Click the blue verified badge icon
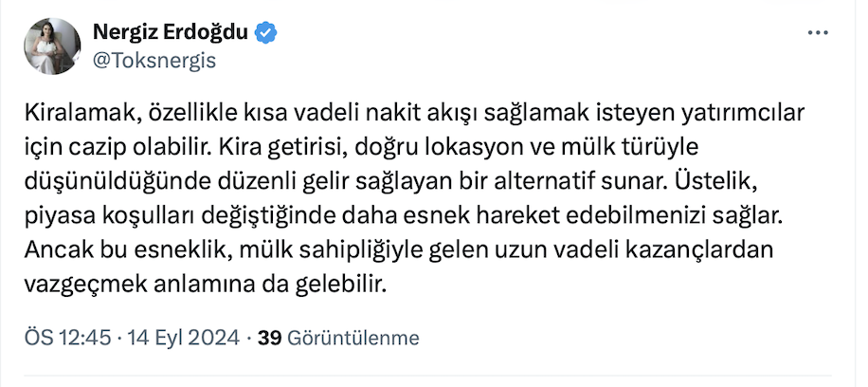 point(267,33)
